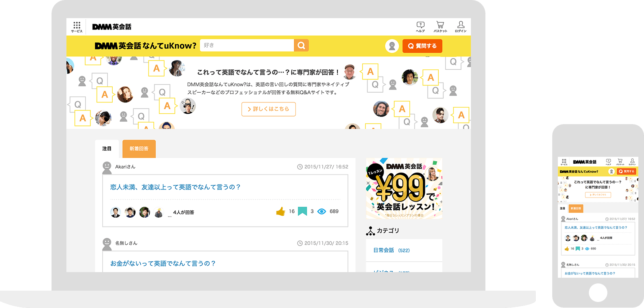
Task: Click the 質問する button on the laptop screen
Action: (x=422, y=46)
